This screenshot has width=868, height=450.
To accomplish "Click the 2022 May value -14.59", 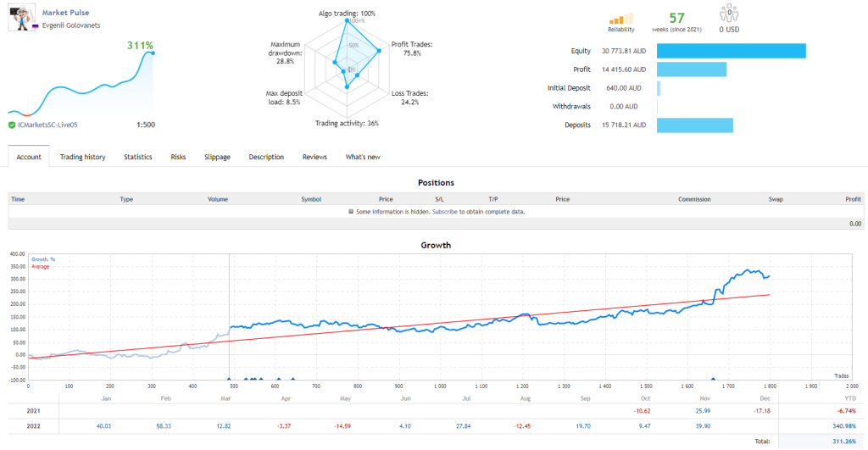I will [342, 426].
